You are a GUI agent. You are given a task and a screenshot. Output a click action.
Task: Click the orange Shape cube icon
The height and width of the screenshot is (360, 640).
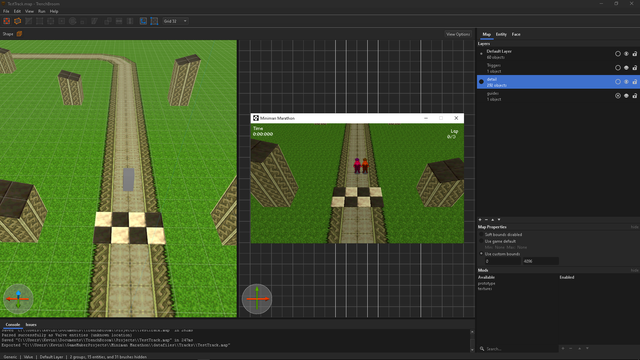click(19, 34)
